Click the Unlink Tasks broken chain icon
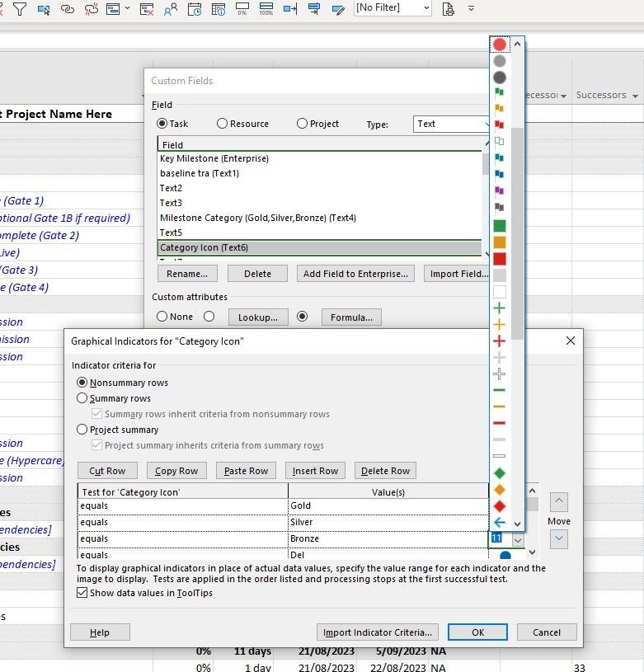Image resolution: width=644 pixels, height=672 pixels. [x=91, y=8]
